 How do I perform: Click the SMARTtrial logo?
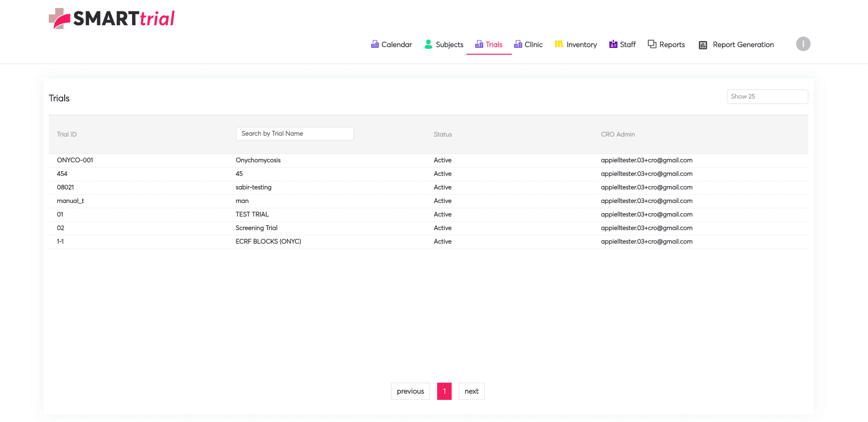112,19
